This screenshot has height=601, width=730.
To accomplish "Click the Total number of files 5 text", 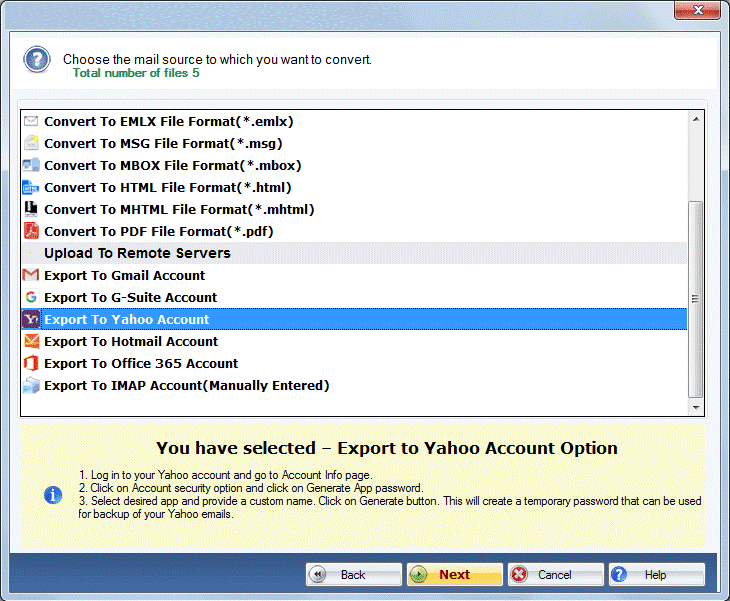I will coord(136,73).
